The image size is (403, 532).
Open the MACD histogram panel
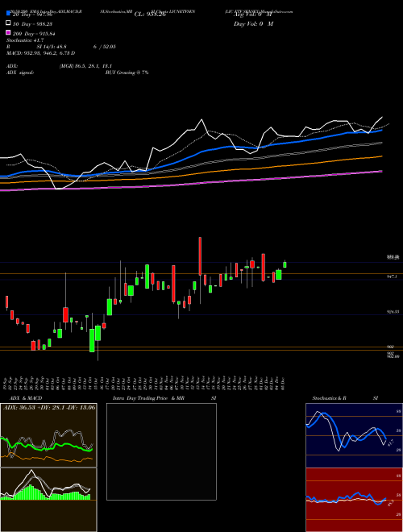pos(48,500)
